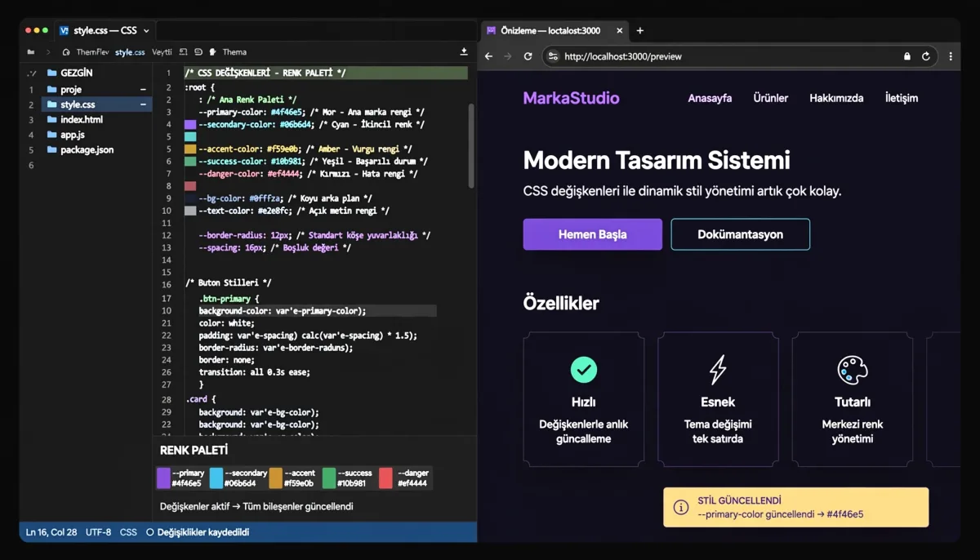Click the code editor vertical scrollbar
The width and height of the screenshot is (980, 560).
point(471,147)
